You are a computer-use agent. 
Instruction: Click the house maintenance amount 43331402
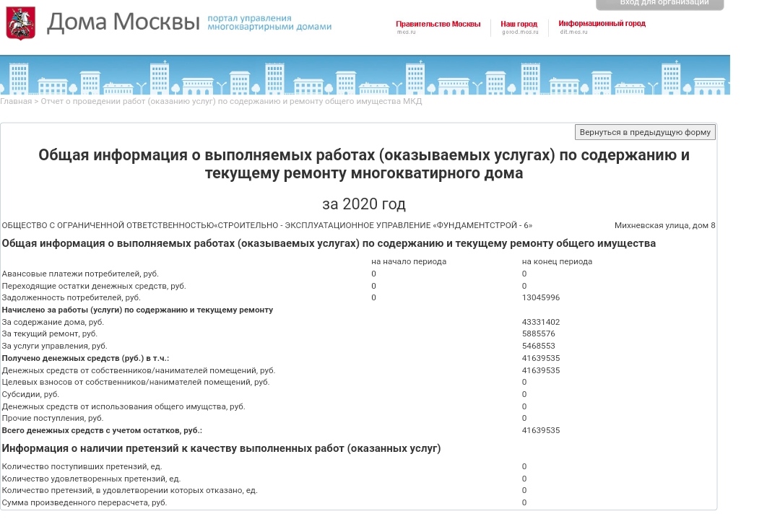coord(540,322)
